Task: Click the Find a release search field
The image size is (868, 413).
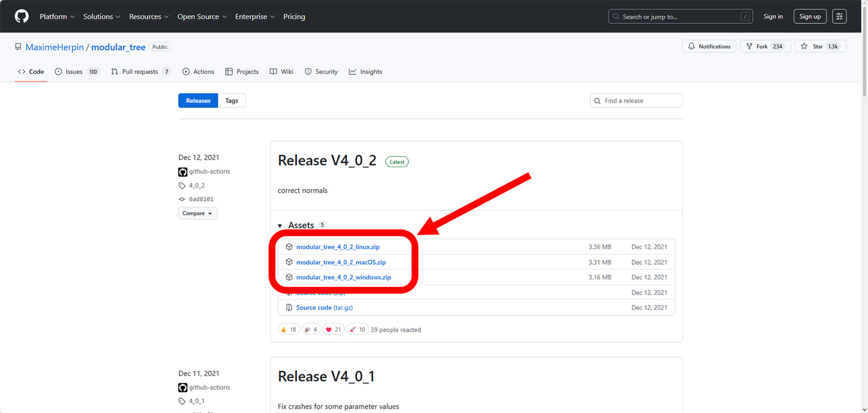Action: [x=640, y=101]
